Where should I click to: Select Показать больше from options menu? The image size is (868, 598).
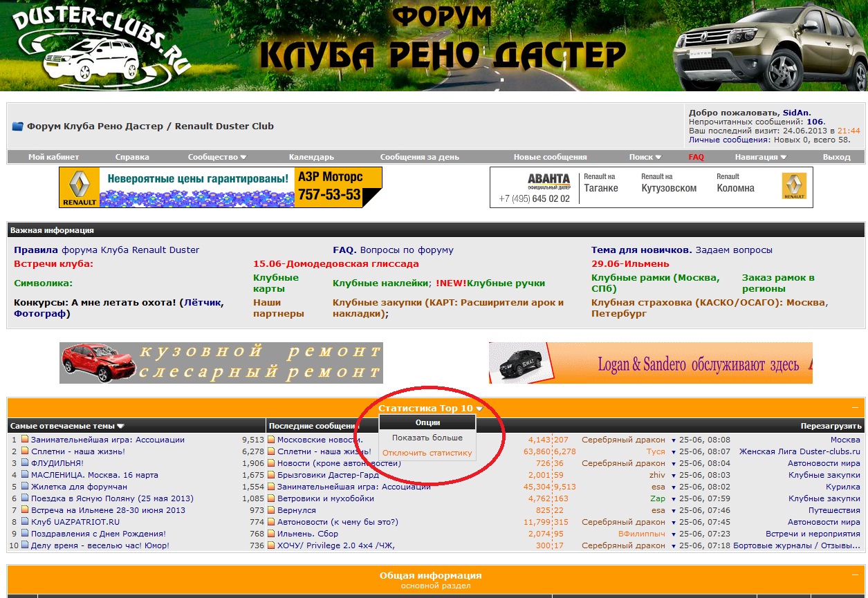coord(427,438)
